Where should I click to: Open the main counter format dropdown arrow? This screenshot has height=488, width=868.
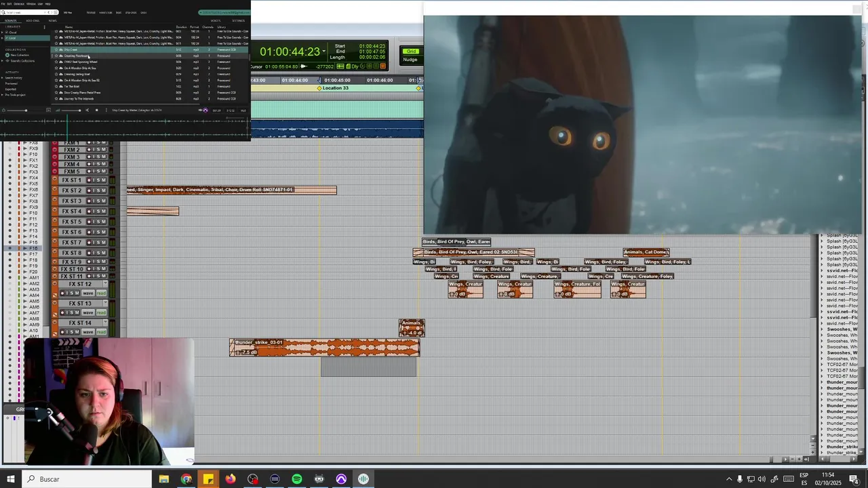[324, 51]
